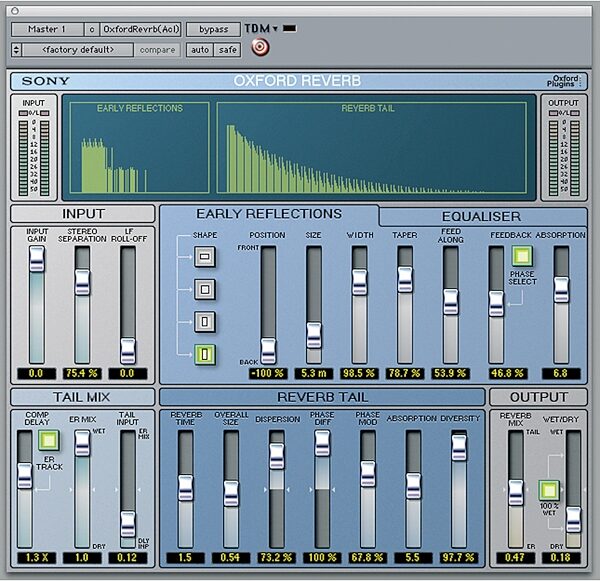
Task: Click the auto button
Action: tap(200, 50)
